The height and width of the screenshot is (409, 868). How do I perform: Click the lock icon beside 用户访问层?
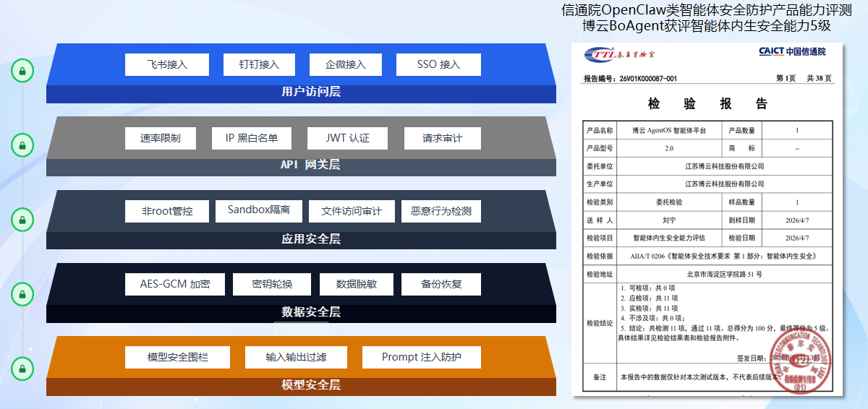[22, 71]
